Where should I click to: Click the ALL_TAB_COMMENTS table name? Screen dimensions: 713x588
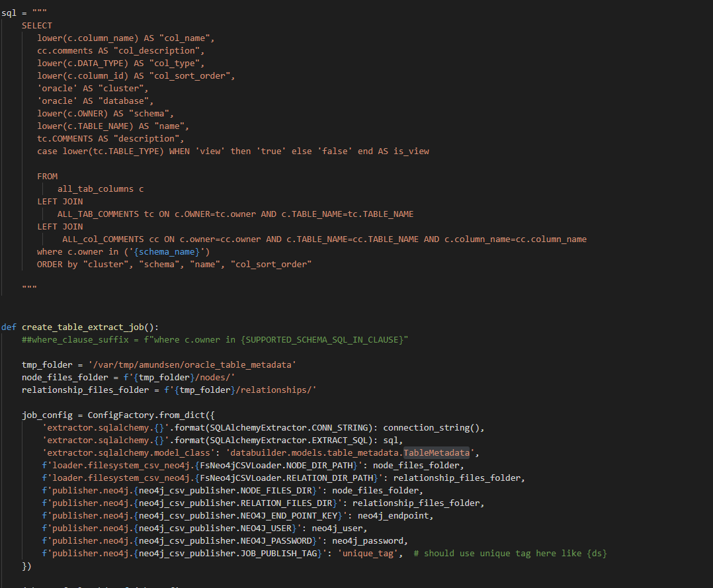click(x=93, y=214)
